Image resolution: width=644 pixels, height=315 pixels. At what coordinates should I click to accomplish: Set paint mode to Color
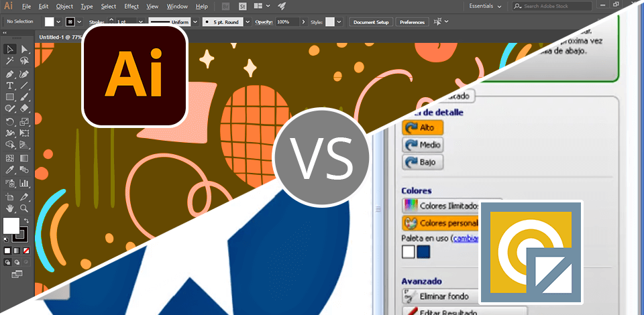[x=7, y=251]
